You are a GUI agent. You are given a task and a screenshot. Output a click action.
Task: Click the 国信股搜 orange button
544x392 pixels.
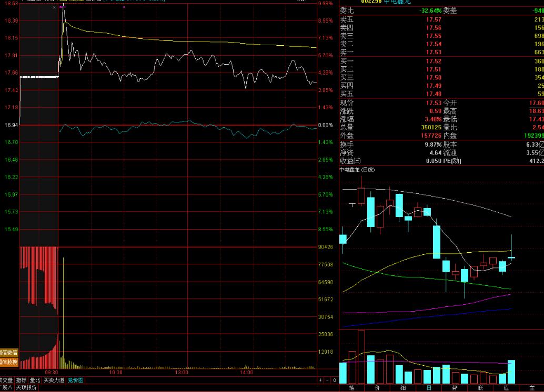tap(8, 362)
